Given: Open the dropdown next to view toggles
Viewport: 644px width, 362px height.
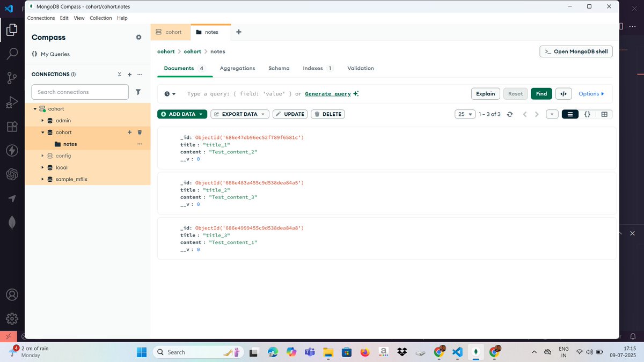Looking at the screenshot, I should pyautogui.click(x=552, y=114).
